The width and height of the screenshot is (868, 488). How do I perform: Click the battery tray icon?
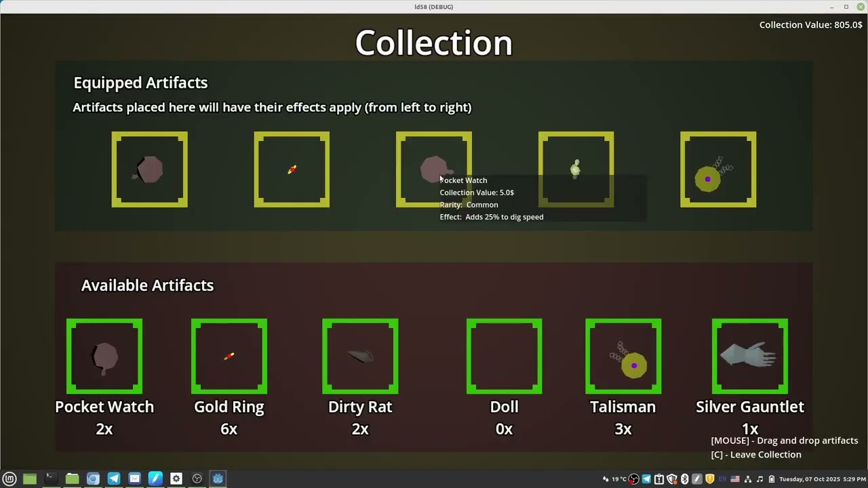coord(772,479)
